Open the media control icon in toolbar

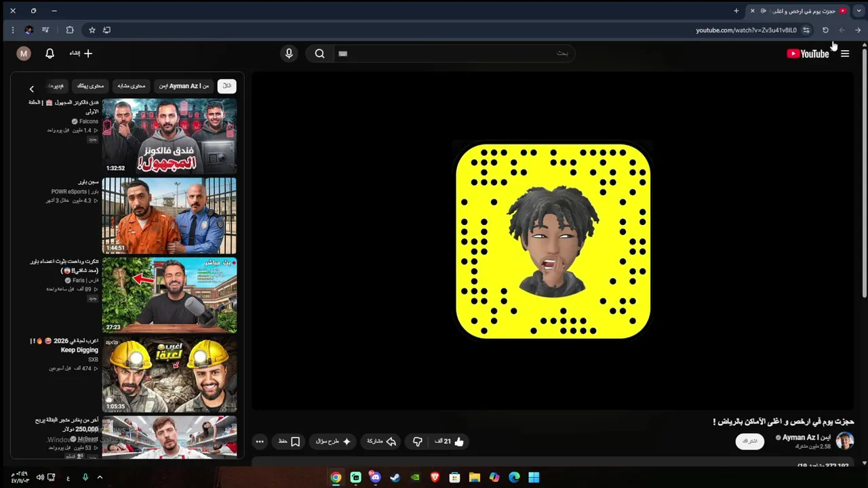(45, 30)
